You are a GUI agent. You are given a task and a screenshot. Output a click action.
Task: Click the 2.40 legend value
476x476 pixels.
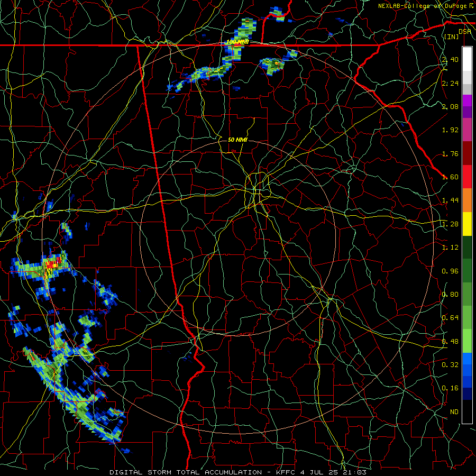click(x=450, y=59)
